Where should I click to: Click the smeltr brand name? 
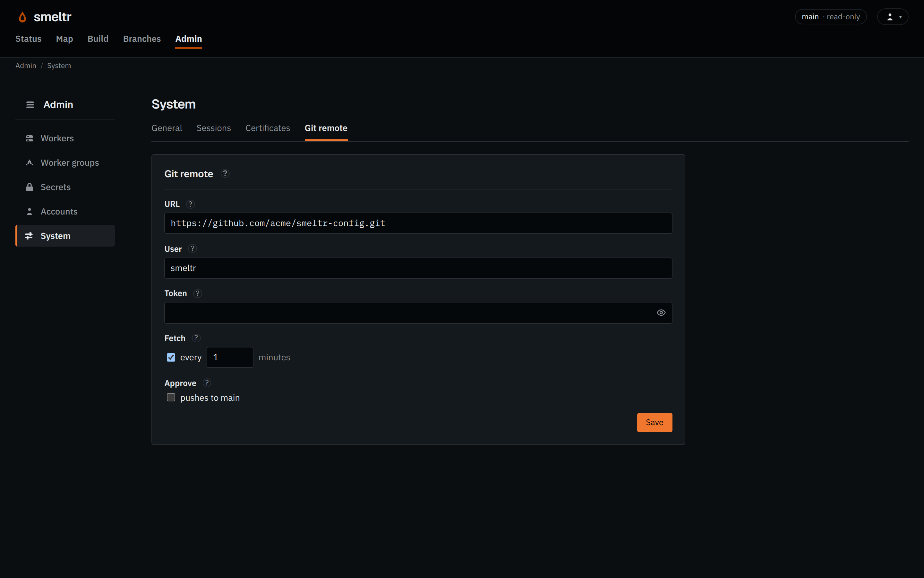(52, 17)
